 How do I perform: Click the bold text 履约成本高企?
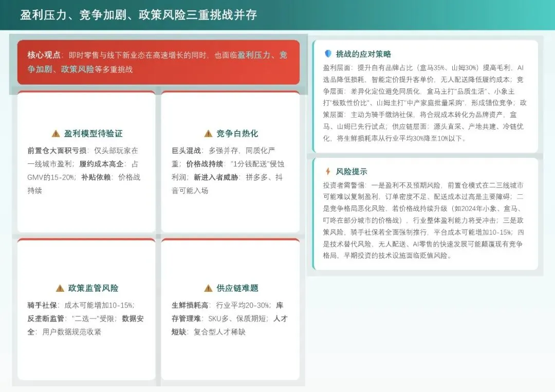point(101,164)
